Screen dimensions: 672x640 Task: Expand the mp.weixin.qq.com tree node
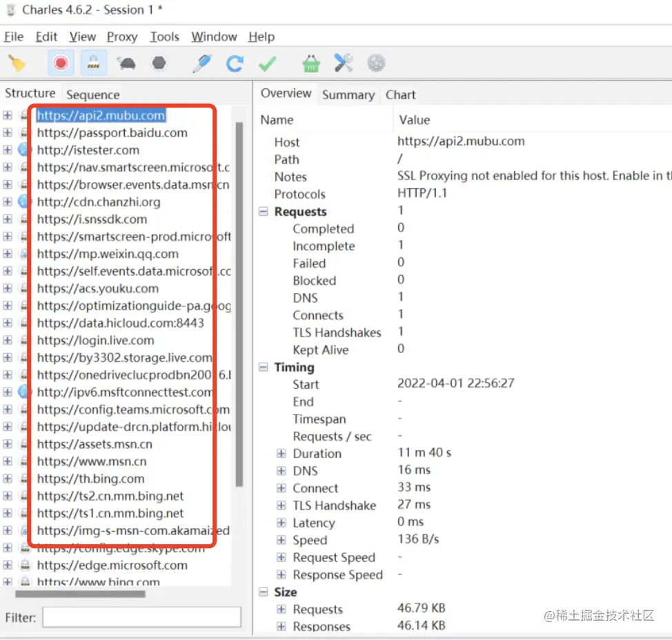[x=8, y=254]
